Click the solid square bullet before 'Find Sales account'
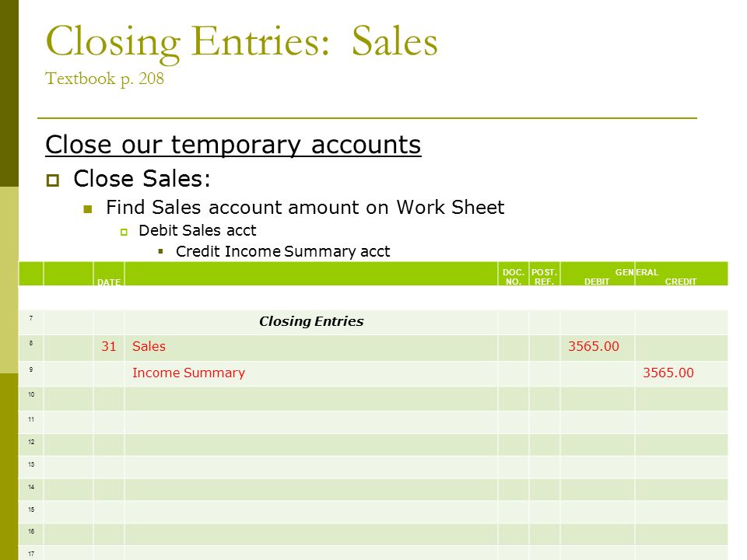This screenshot has width=747, height=560. click(x=88, y=209)
